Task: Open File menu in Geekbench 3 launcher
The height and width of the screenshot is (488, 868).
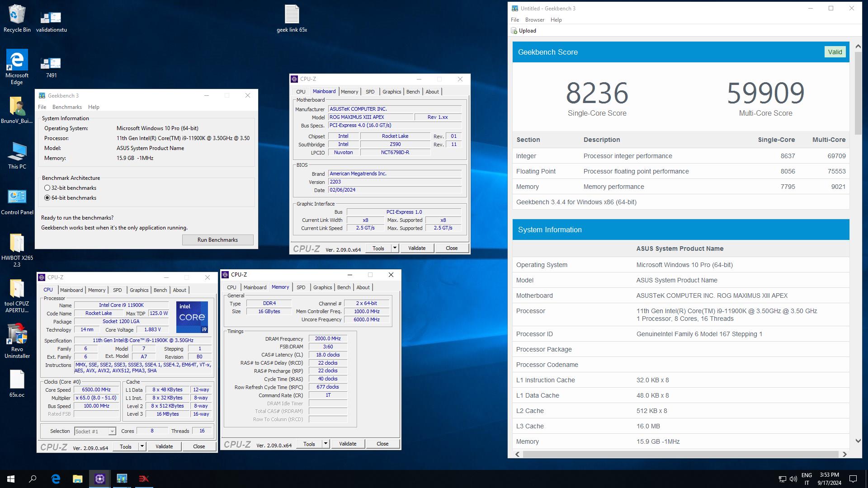Action: tap(42, 107)
